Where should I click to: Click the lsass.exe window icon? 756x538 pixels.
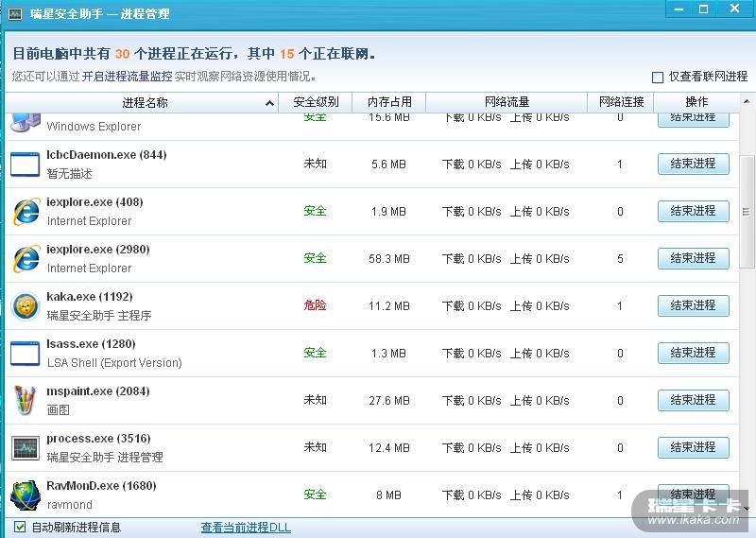[26, 354]
